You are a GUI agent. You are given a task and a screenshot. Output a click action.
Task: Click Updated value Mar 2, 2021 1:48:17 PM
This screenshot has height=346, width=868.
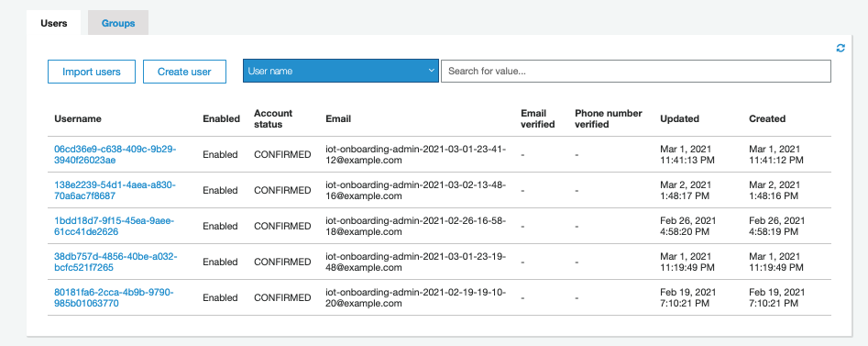click(686, 190)
